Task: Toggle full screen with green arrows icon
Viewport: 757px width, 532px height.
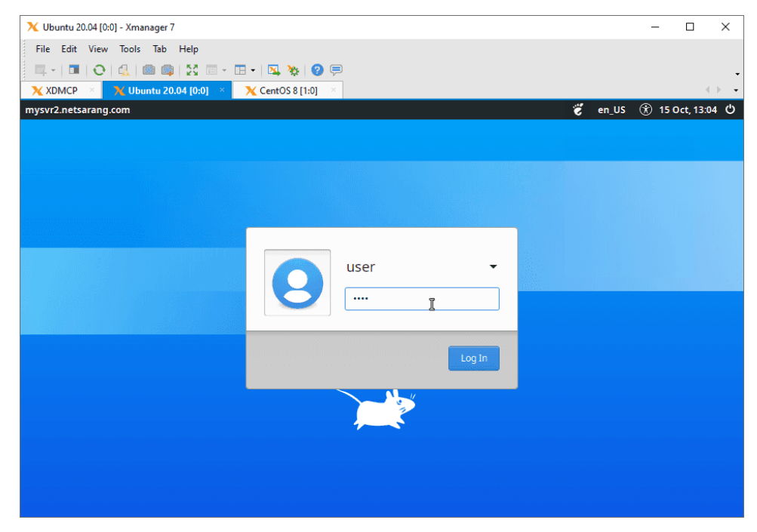Action: [x=192, y=70]
